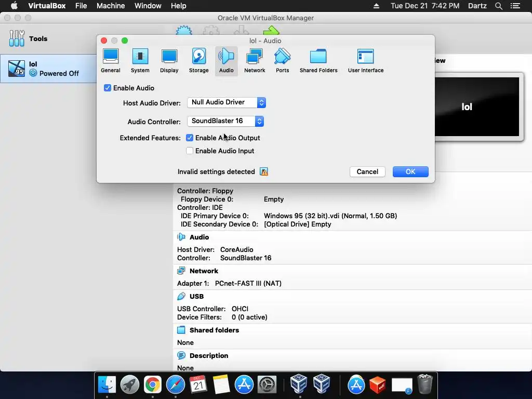Screen dimensions: 532x399
Task: Open System Preferences from the dock
Action: 267,384
